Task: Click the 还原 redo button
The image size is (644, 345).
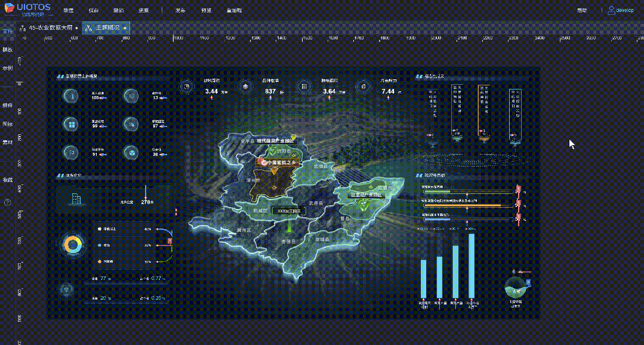Action: tap(144, 11)
